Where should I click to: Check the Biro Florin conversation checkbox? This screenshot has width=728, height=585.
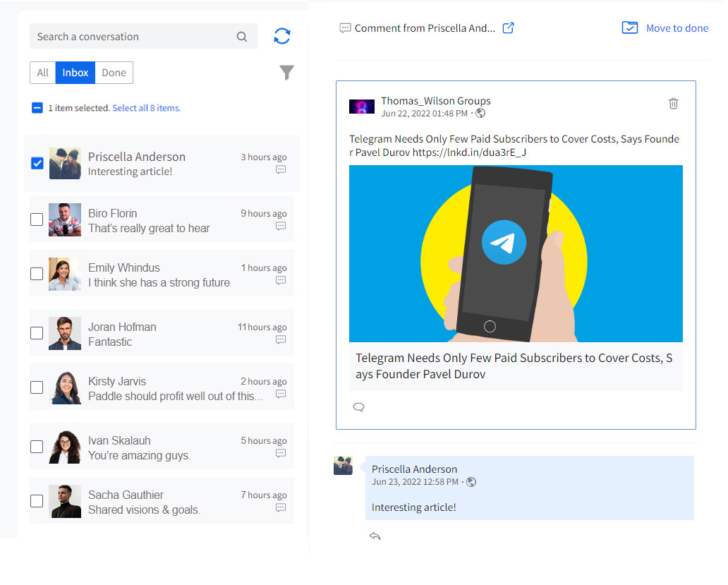coord(37,219)
